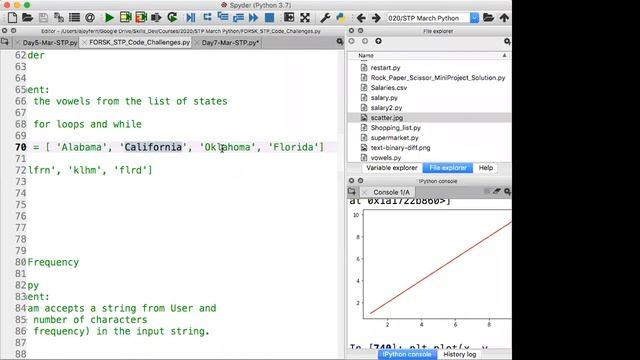Switch to the IPython console bottom tab
Viewport: 640px width, 360px height.
pos(407,354)
